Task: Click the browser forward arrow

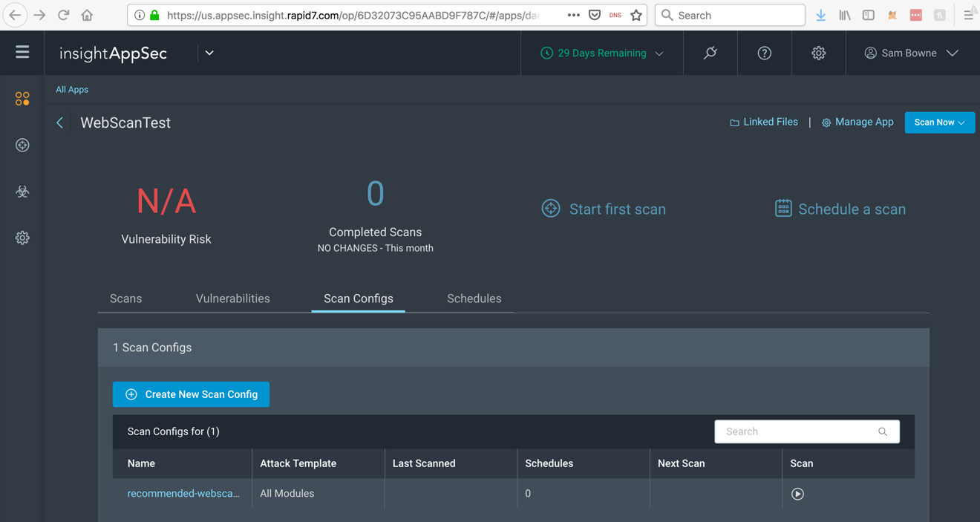Action: coord(39,15)
